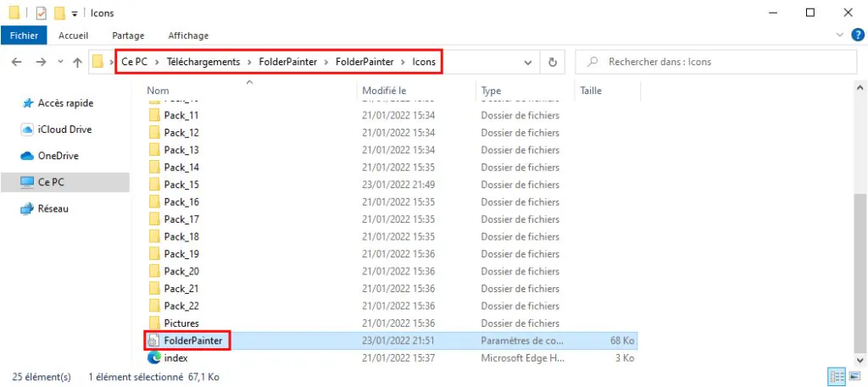Click Téléchargements in address path

pos(203,62)
